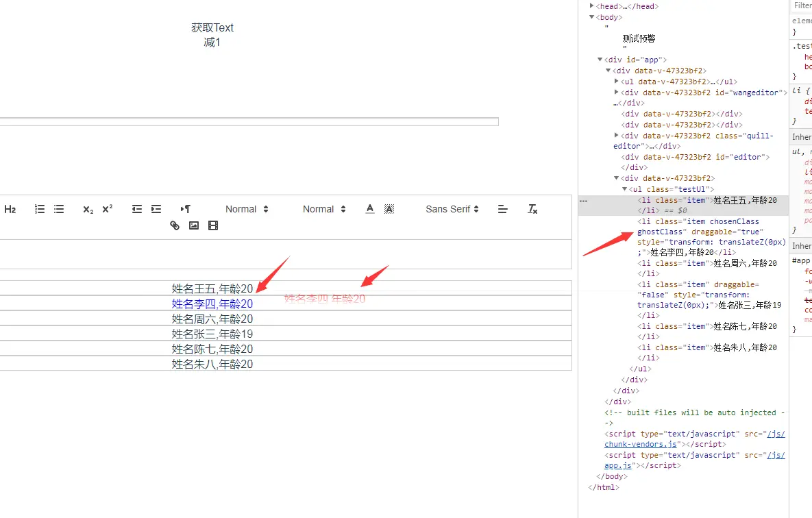Open the text background color picker
812x518 pixels.
coord(389,209)
